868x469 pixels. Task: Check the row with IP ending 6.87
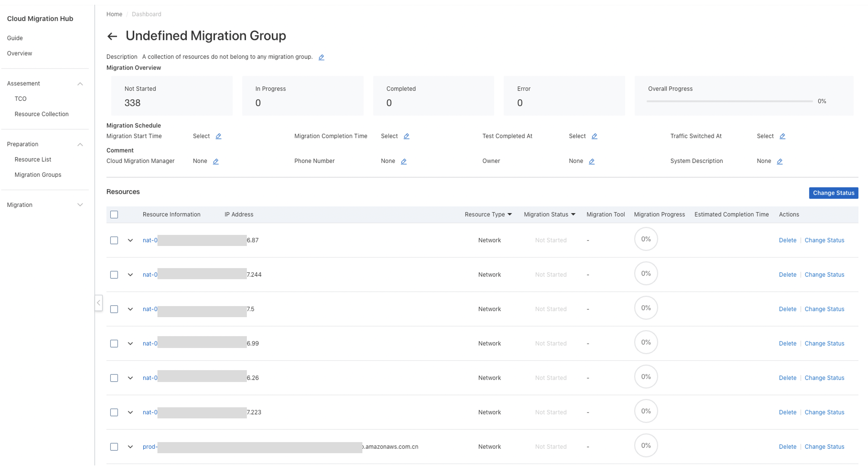click(114, 240)
